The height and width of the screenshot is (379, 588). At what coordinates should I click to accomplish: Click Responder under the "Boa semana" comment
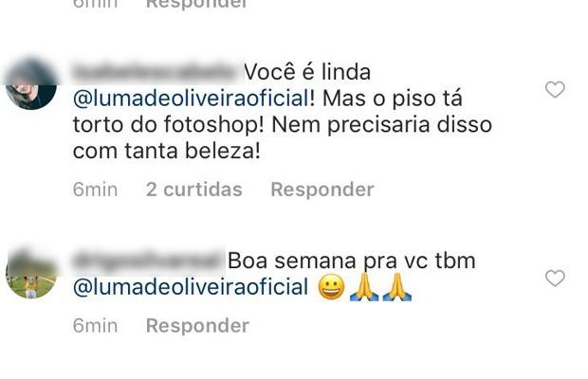click(197, 326)
